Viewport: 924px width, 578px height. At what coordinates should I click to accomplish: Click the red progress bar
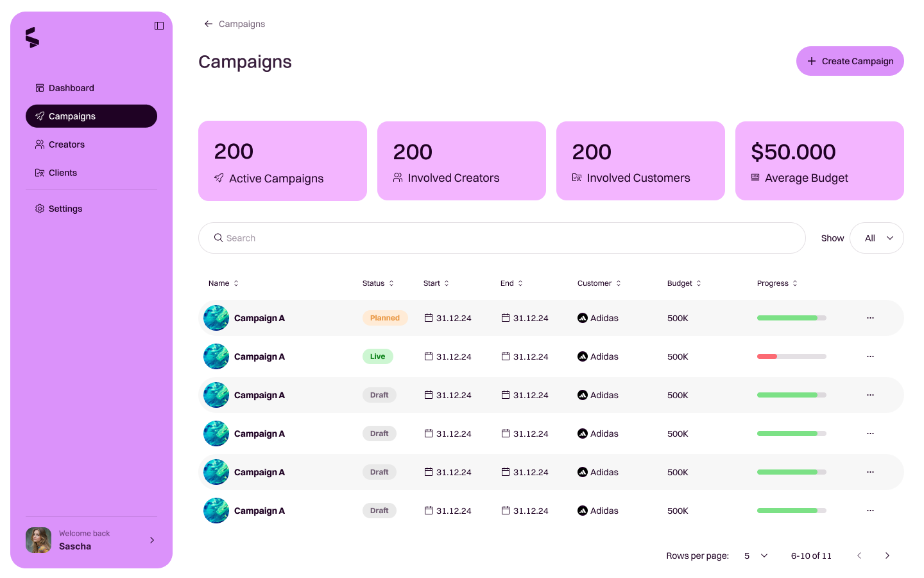point(767,356)
